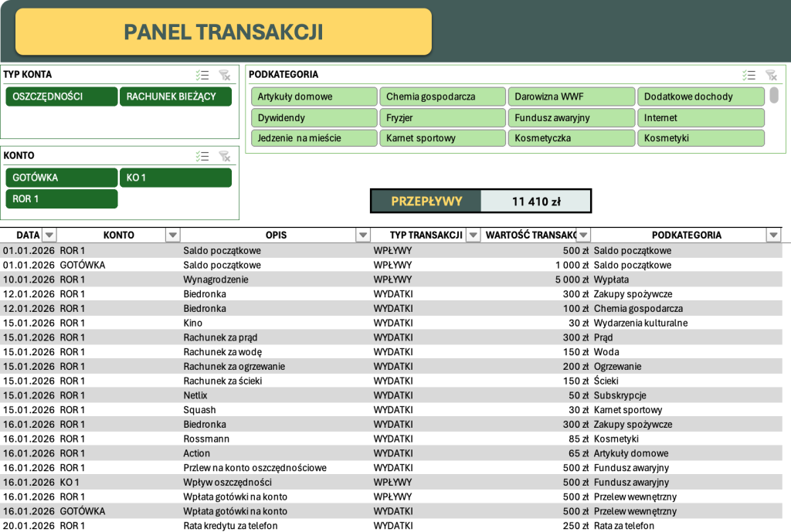The height and width of the screenshot is (532, 791).
Task: Select the Wypłata subcategory cell
Action: point(687,280)
